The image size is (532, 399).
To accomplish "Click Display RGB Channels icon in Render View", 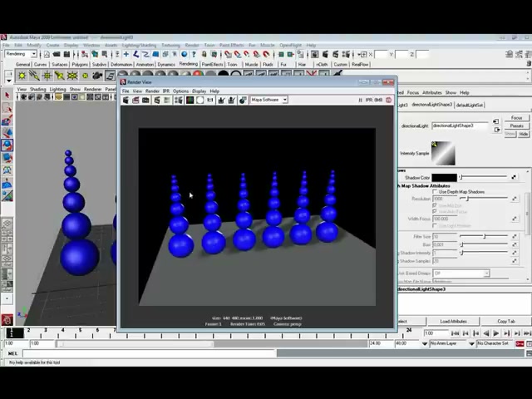I will click(x=190, y=100).
